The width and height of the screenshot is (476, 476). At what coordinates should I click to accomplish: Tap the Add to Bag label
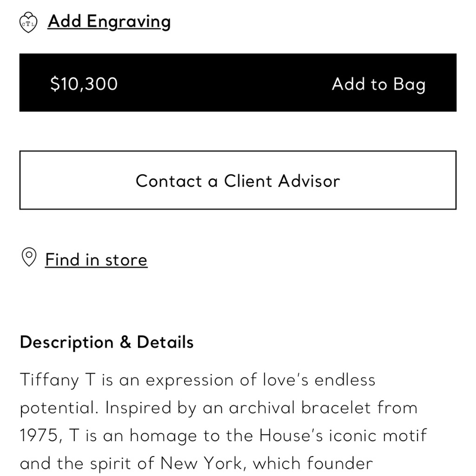click(x=378, y=84)
